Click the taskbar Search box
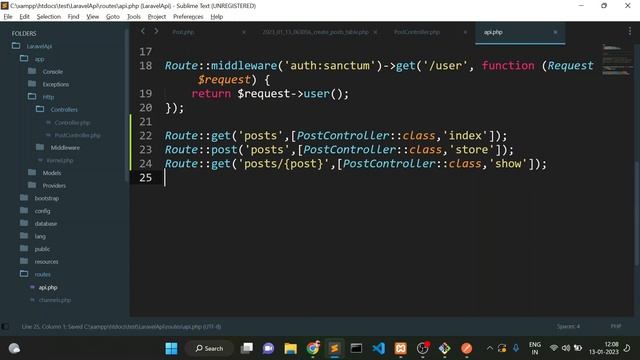The height and width of the screenshot is (360, 640). [209, 348]
